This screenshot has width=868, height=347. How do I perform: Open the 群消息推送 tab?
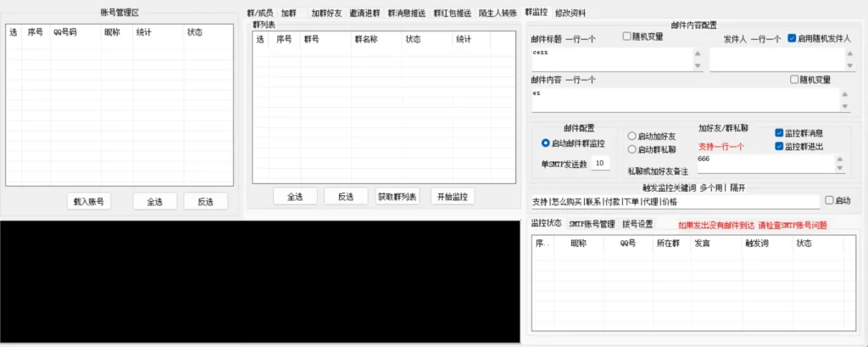coord(406,13)
